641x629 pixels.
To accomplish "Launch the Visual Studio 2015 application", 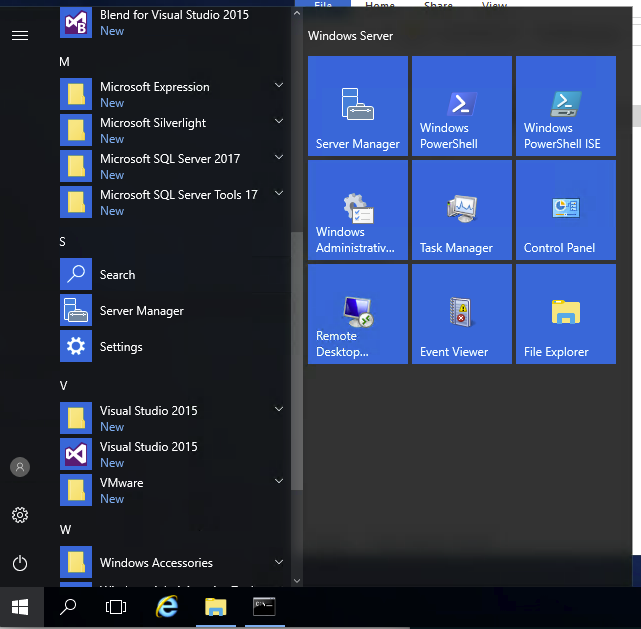I will coord(174,454).
